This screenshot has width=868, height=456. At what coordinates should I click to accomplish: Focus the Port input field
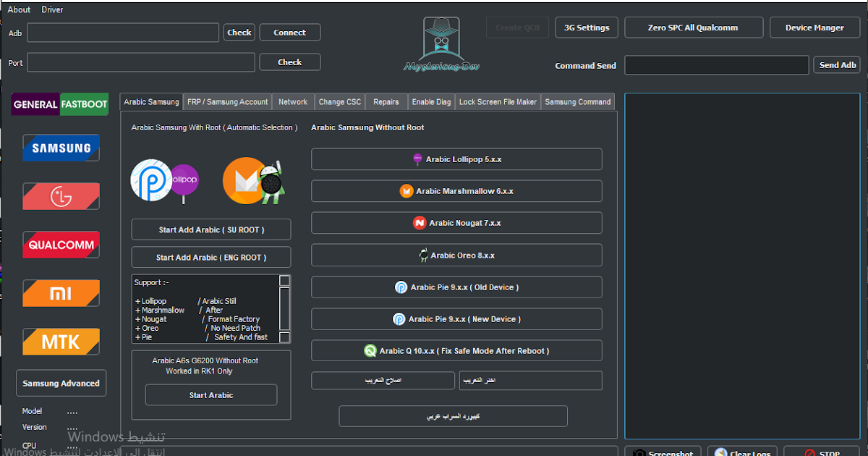141,62
